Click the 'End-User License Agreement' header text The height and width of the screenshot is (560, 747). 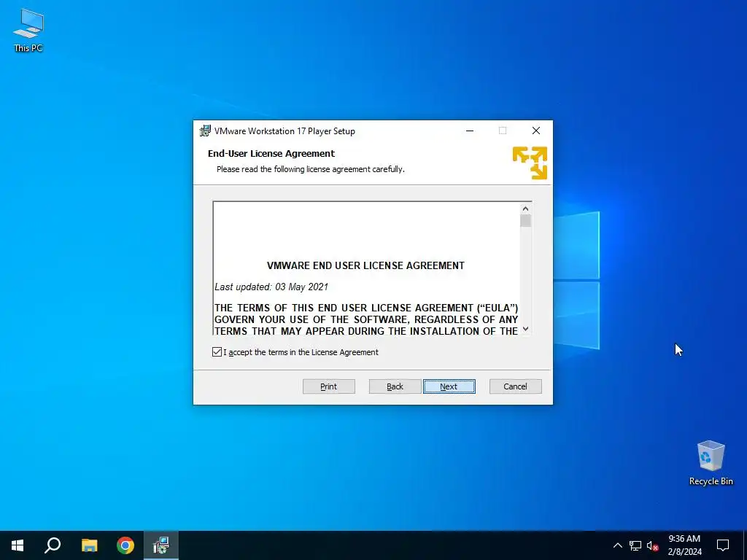pyautogui.click(x=271, y=153)
